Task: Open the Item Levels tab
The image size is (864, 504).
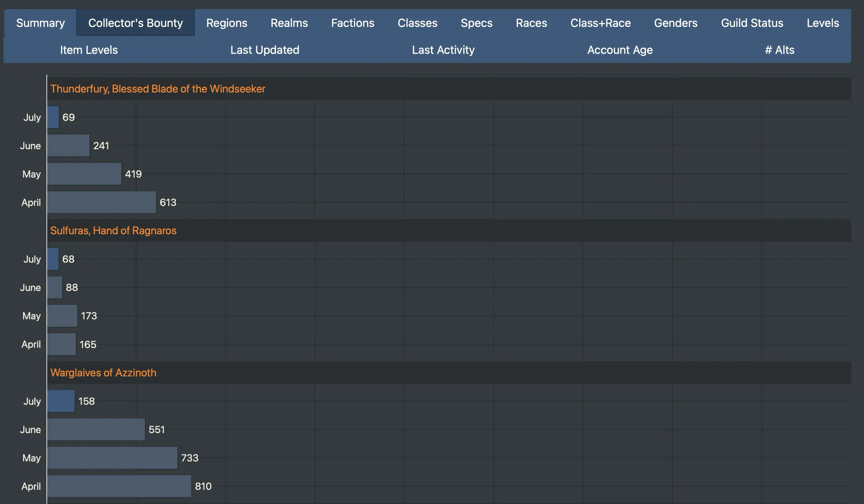Action: [89, 50]
